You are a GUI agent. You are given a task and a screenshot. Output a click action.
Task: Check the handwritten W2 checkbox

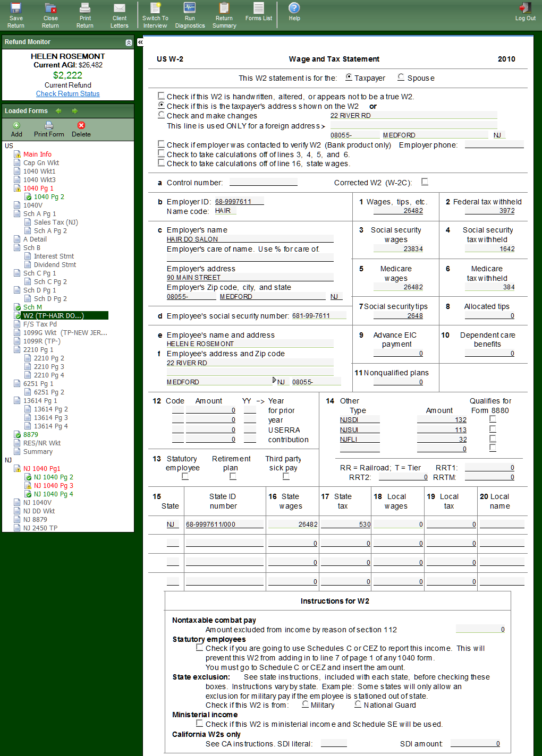161,96
